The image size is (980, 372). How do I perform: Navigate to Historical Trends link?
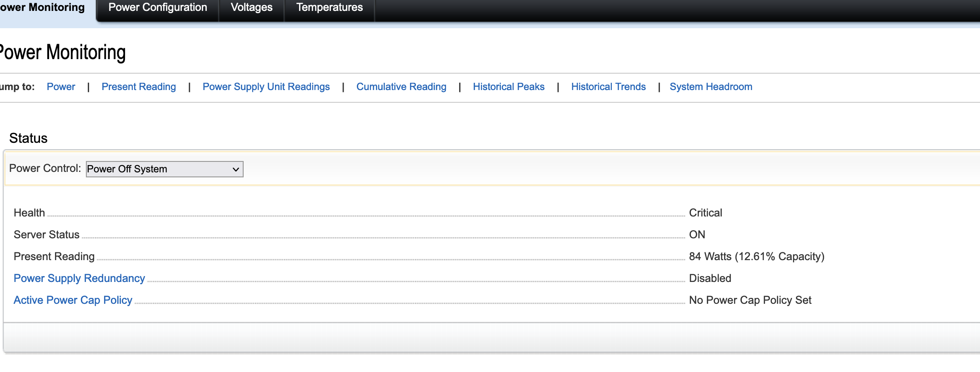click(x=608, y=87)
